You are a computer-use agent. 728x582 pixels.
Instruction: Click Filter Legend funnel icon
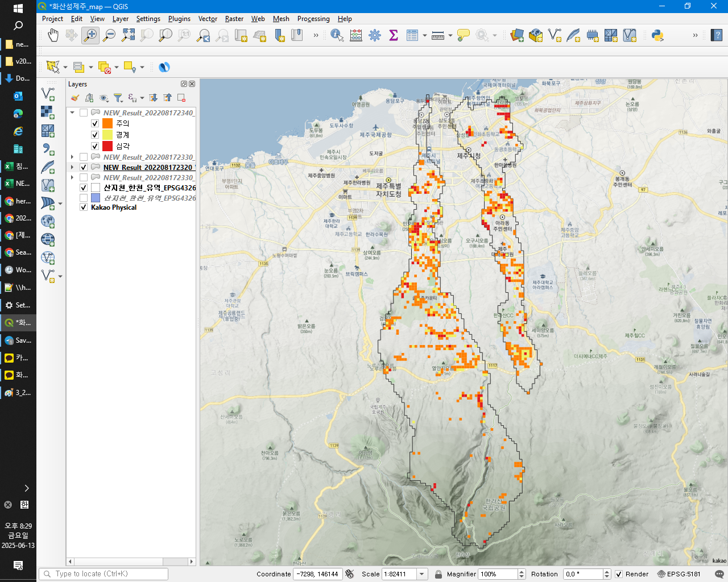click(118, 98)
